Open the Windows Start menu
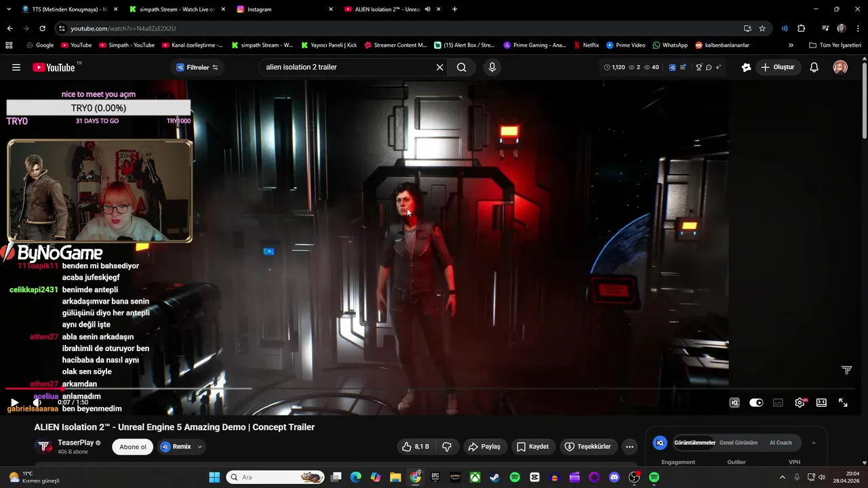The image size is (868, 488). 214,477
